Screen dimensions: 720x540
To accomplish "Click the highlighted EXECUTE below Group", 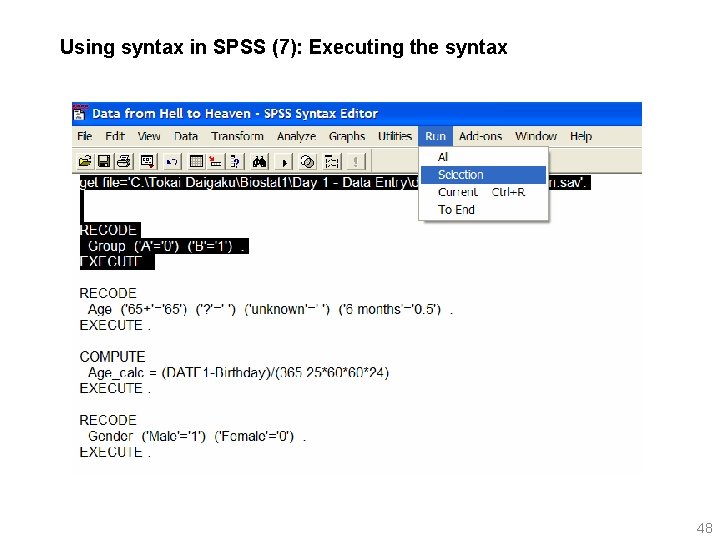I will pos(117,262).
